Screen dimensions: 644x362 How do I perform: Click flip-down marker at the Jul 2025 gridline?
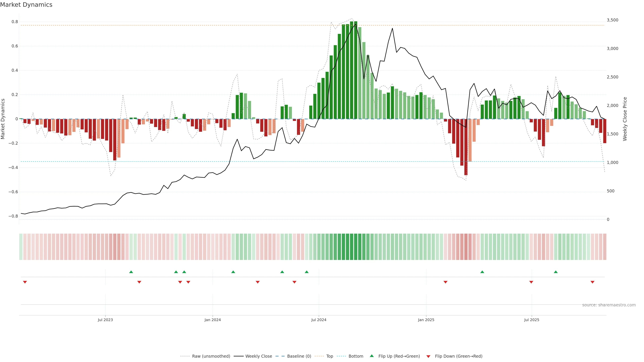click(x=531, y=282)
